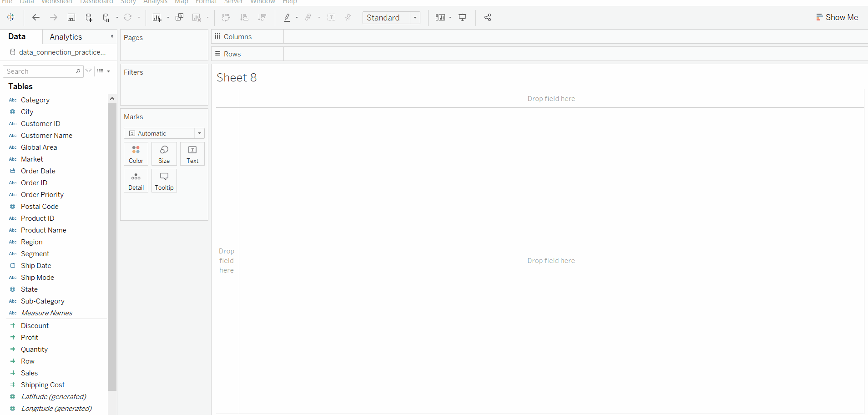Open the Clear Sheet dropdown arrow

coord(207,18)
